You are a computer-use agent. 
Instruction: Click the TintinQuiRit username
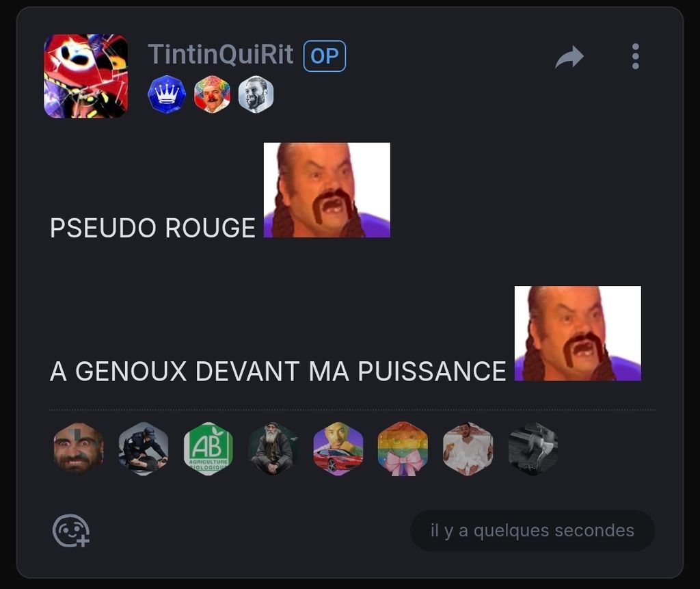tap(221, 55)
